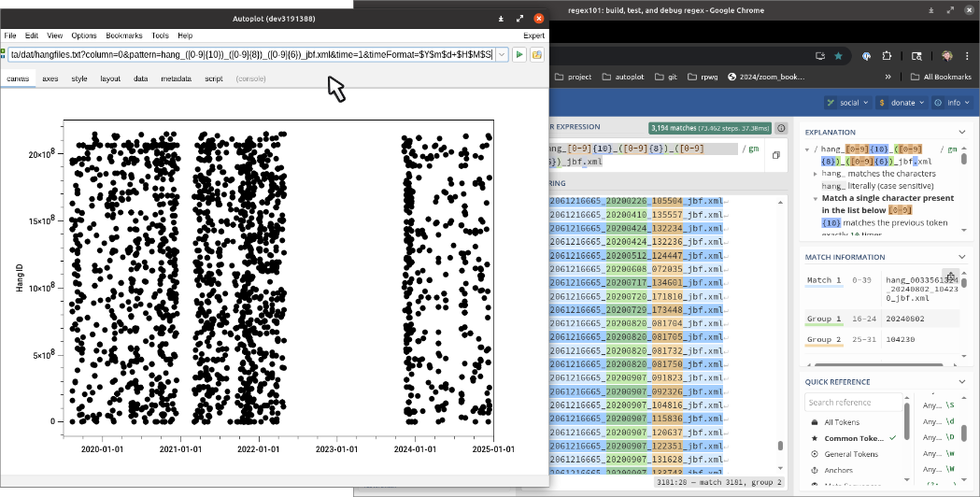Open the Bookmarks menu in Autoplot

pyautogui.click(x=123, y=35)
